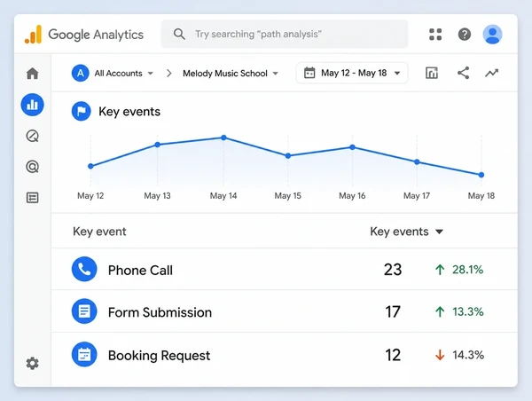Expand the All Accounts dropdown
Image resolution: width=532 pixels, height=401 pixels.
pyautogui.click(x=124, y=74)
